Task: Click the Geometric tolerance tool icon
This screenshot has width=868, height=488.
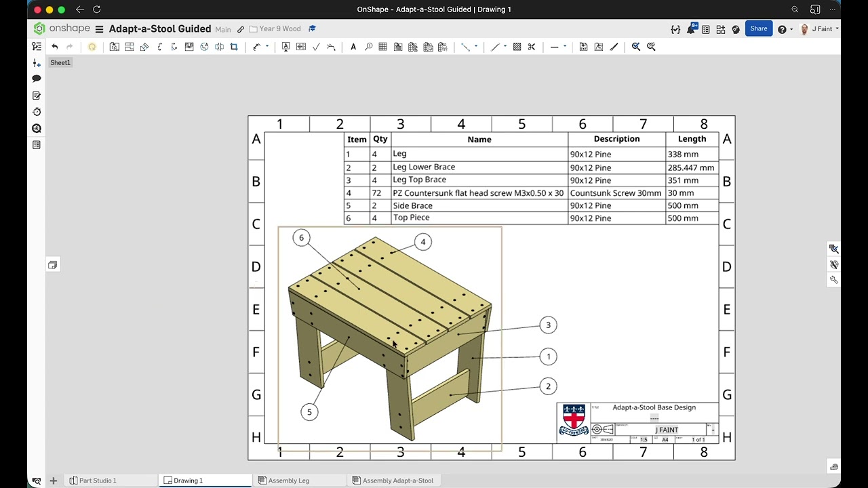Action: coord(301,47)
